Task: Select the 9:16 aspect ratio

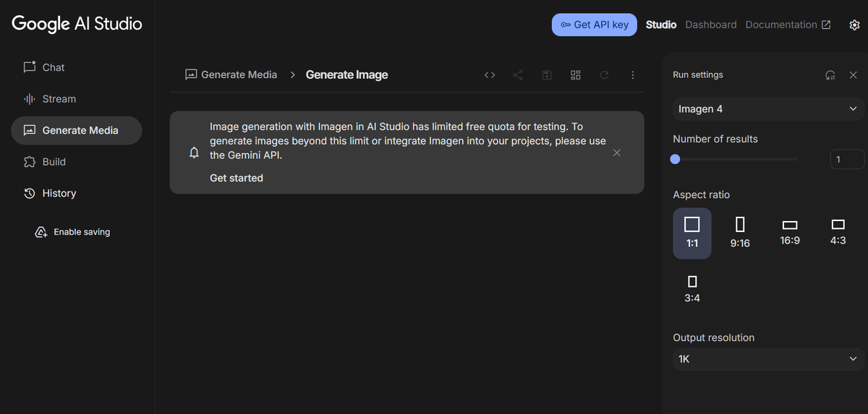Action: tap(740, 233)
